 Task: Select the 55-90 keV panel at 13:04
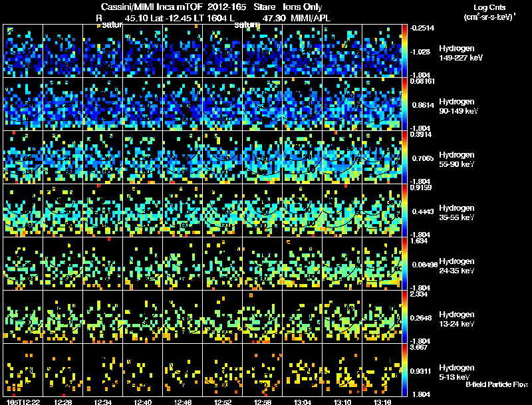303,157
